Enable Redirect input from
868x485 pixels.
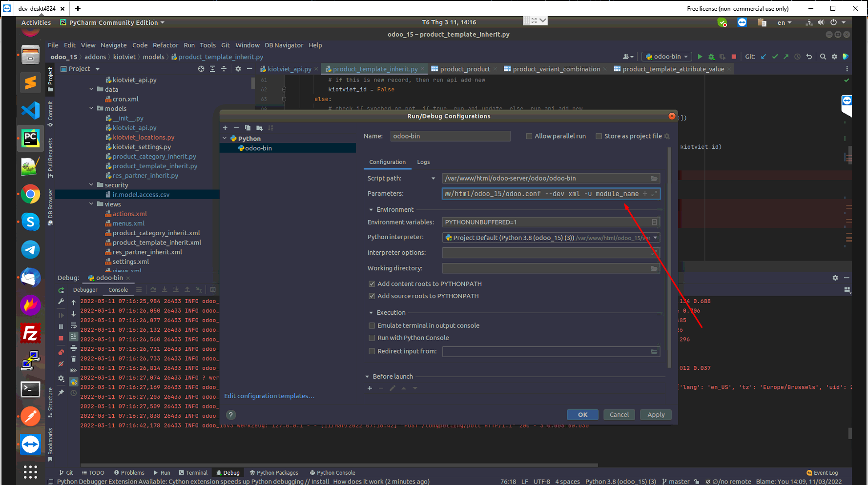tap(372, 351)
